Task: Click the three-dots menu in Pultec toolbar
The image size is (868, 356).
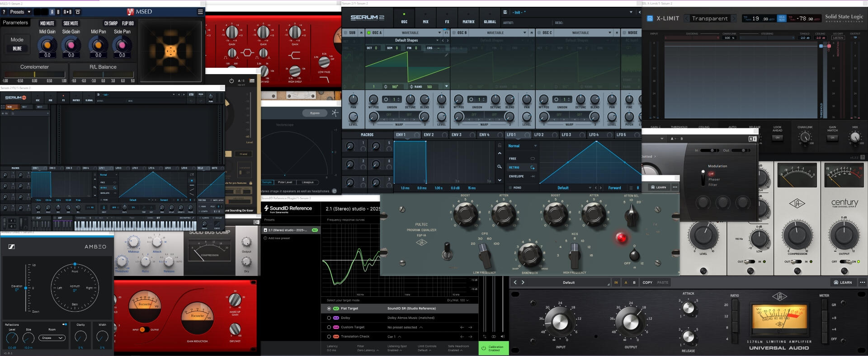Action: [x=675, y=187]
